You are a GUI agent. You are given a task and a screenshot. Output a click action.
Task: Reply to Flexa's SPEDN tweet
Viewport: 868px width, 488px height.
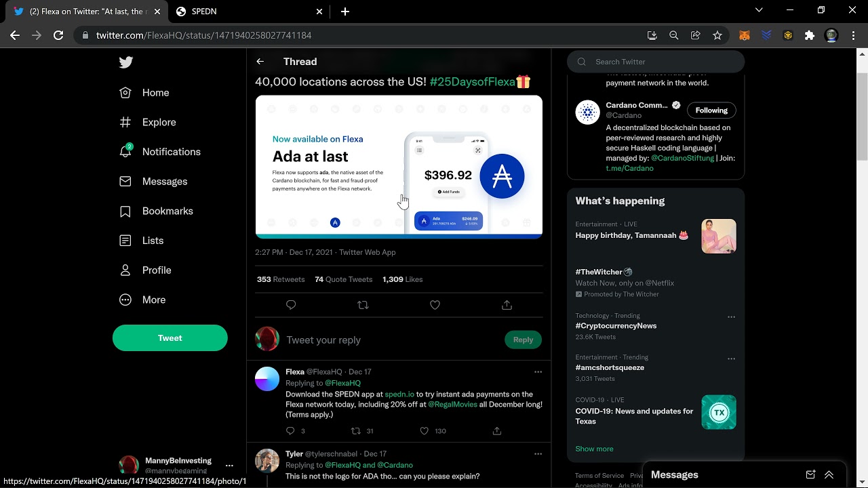[290, 431]
